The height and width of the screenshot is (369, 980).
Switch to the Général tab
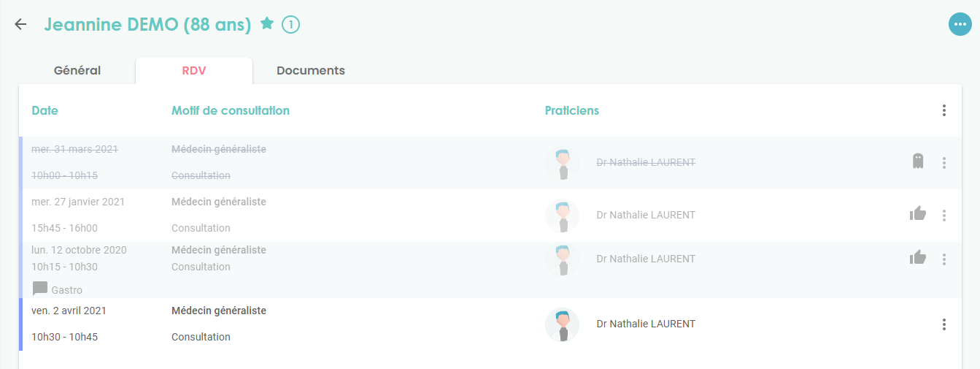click(77, 71)
